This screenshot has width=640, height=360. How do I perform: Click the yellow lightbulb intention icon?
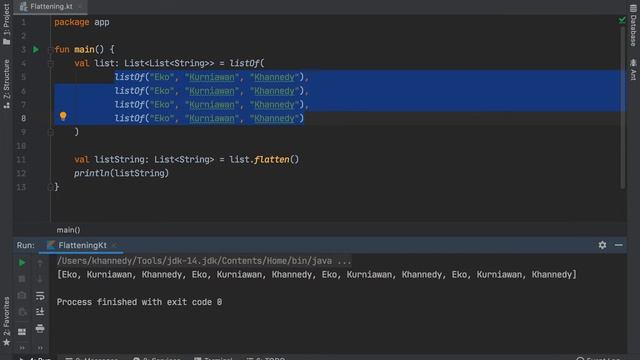(x=63, y=116)
